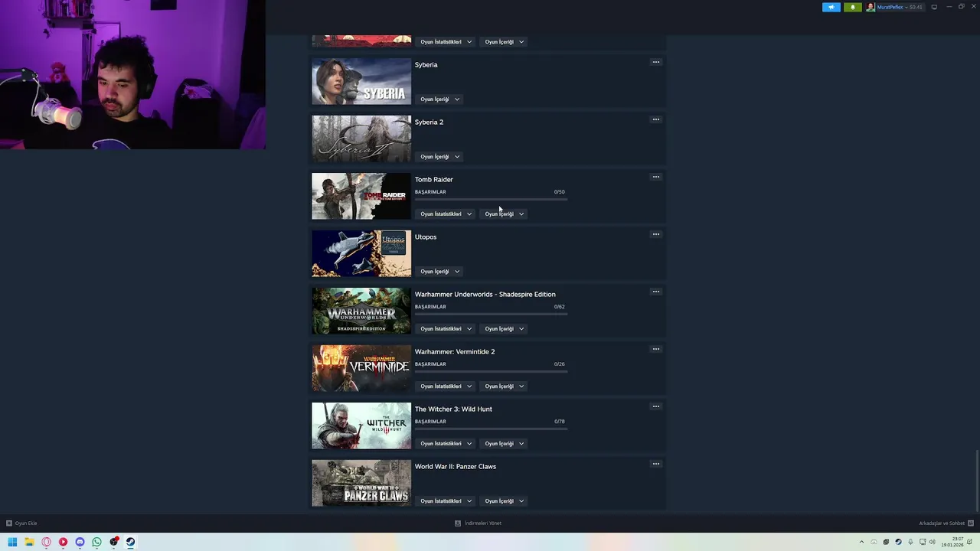
Task: Open the MuratPeflex account dropdown
Action: (x=899, y=7)
